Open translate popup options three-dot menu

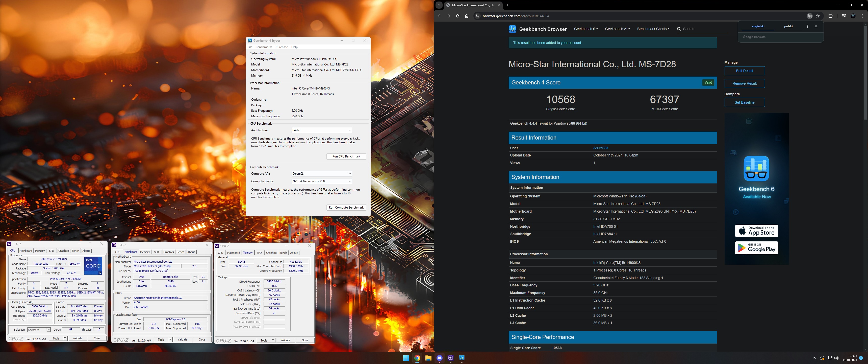807,26
